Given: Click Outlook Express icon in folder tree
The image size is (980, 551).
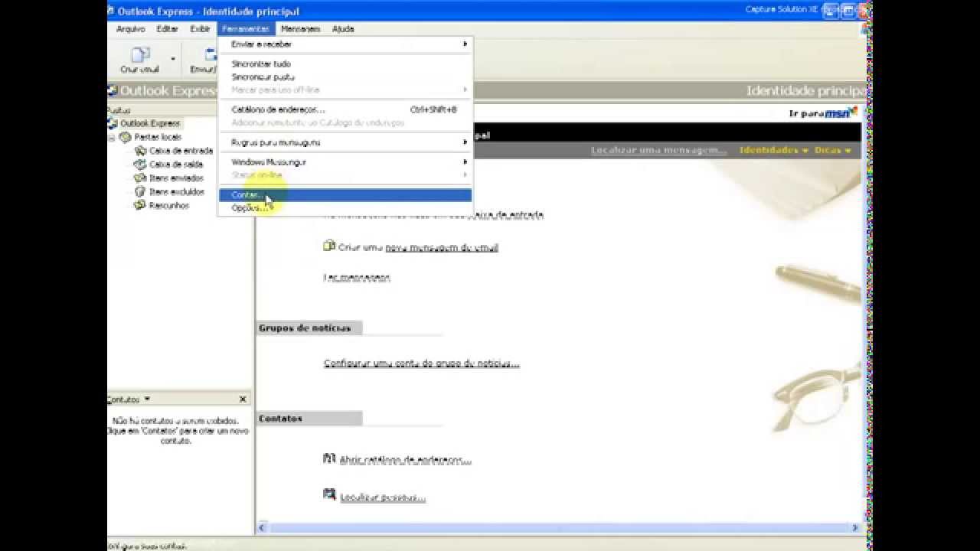Looking at the screenshot, I should tap(113, 123).
